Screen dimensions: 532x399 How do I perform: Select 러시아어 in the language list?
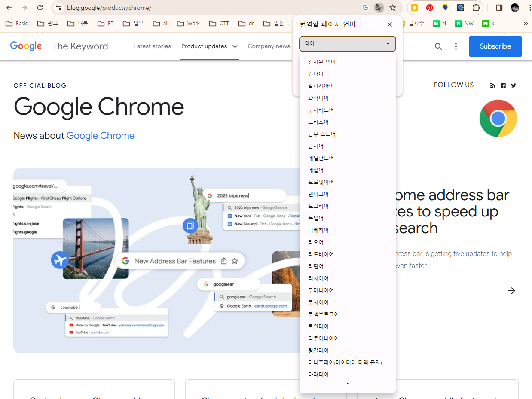[347, 278]
